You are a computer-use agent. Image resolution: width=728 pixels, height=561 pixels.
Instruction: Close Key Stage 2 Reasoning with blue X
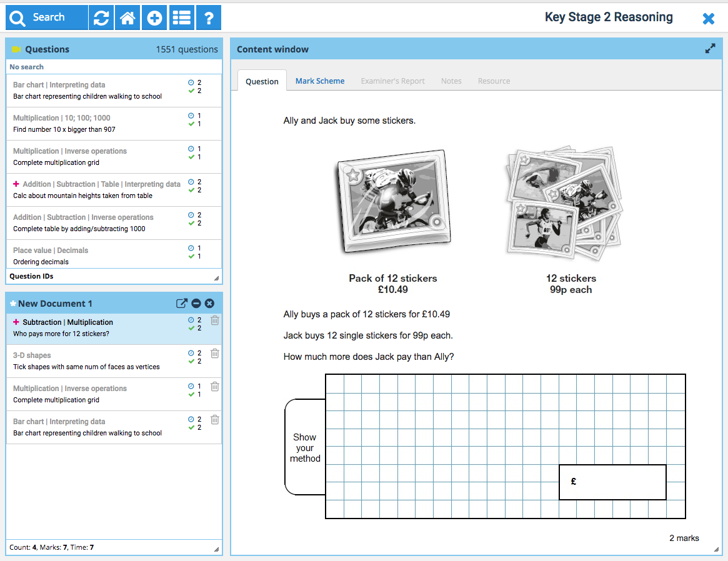click(708, 19)
